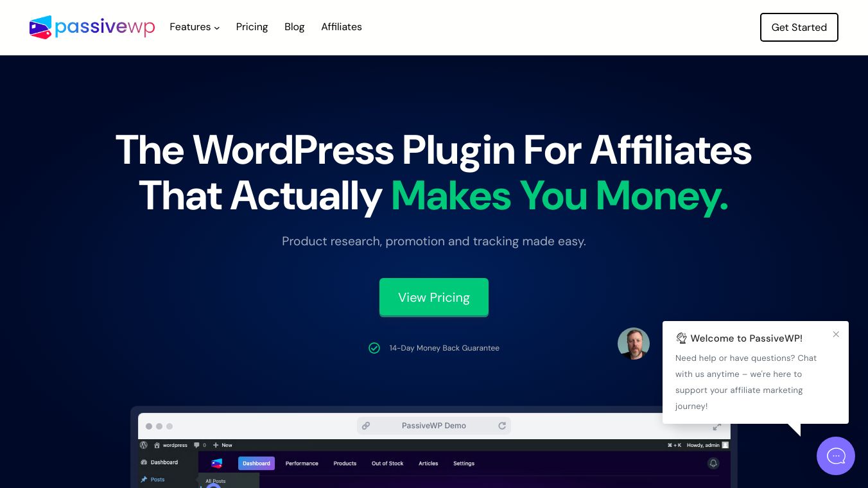Close the Welcome to PassiveWP chat popup
This screenshot has height=488, width=868.
(x=836, y=334)
